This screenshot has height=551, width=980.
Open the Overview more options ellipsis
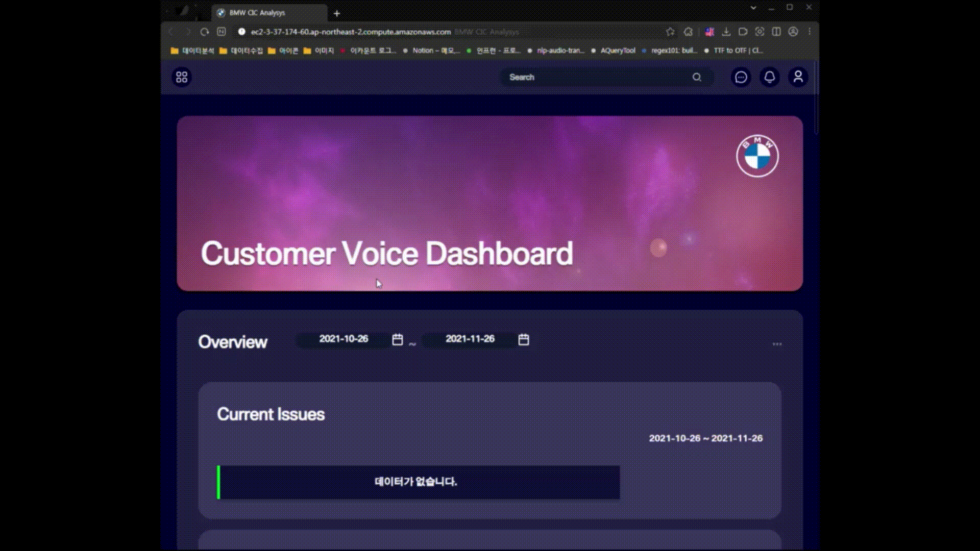coord(777,344)
